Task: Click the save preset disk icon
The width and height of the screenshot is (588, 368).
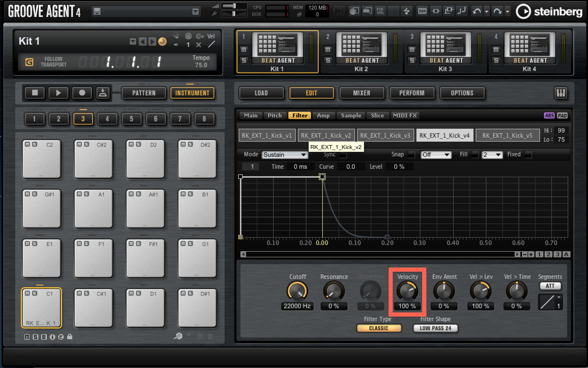Action: click(x=97, y=11)
